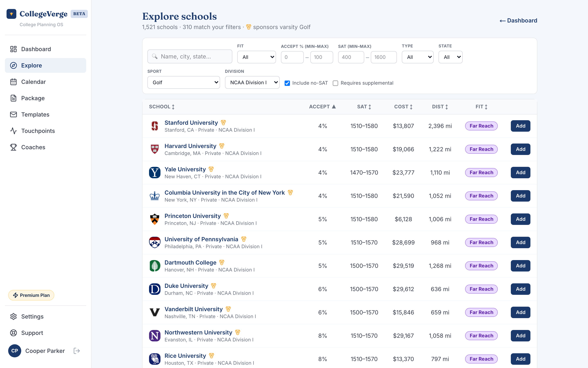Open Templates in the sidebar
Screen dimensions: 588x368
[46, 114]
